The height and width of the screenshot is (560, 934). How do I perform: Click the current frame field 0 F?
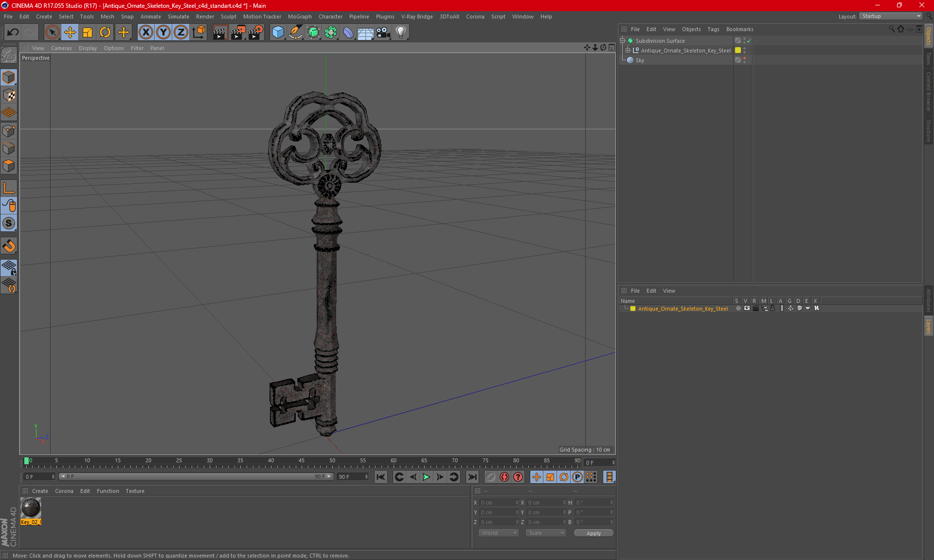39,477
